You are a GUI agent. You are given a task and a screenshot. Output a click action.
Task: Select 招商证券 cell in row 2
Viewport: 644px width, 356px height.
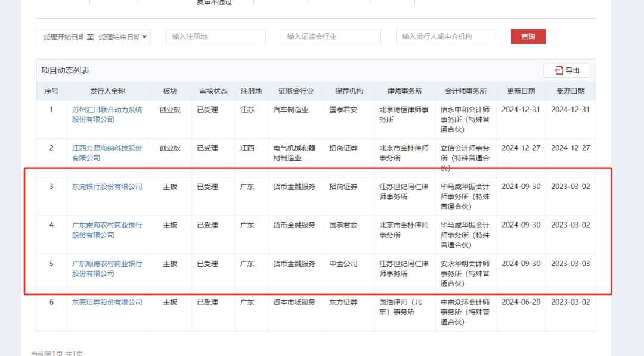[343, 148]
